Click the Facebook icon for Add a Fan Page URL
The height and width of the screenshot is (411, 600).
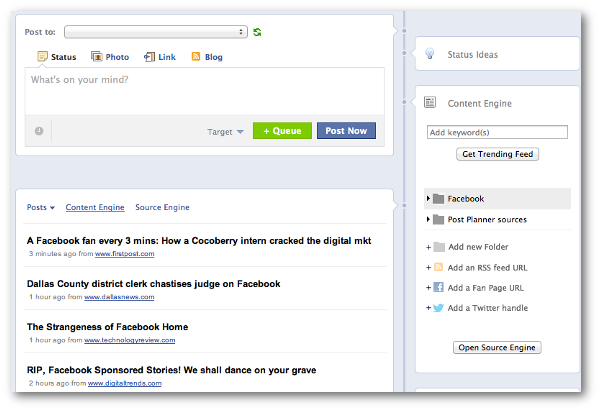[439, 287]
